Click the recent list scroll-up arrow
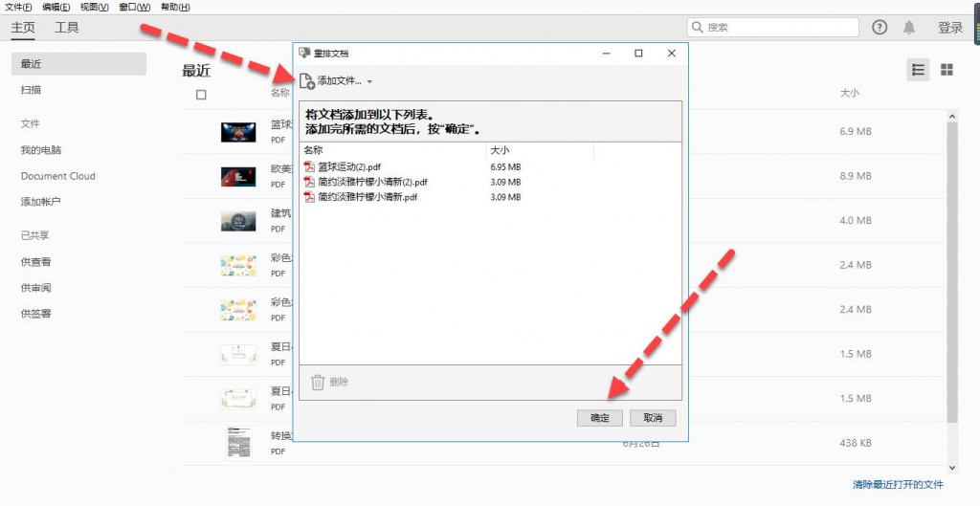 pos(952,116)
